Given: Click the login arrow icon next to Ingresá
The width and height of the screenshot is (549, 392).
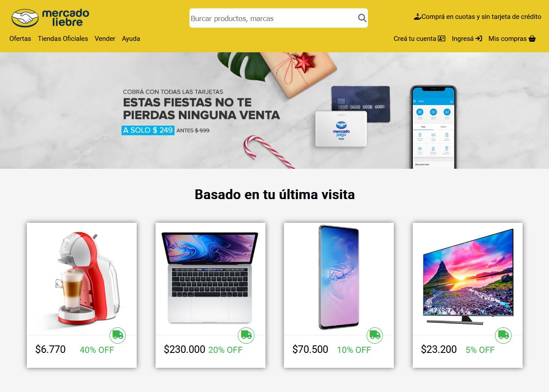Looking at the screenshot, I should click(x=479, y=39).
